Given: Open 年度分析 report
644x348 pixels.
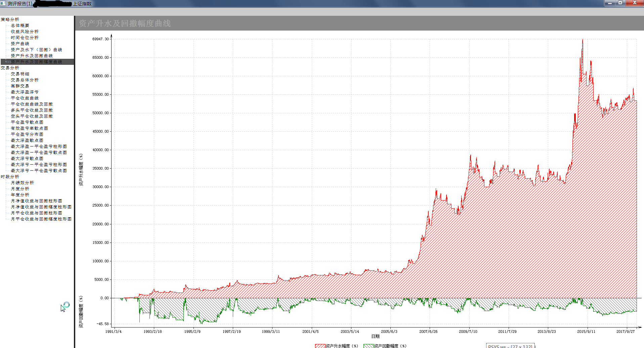Looking at the screenshot, I should [20, 195].
